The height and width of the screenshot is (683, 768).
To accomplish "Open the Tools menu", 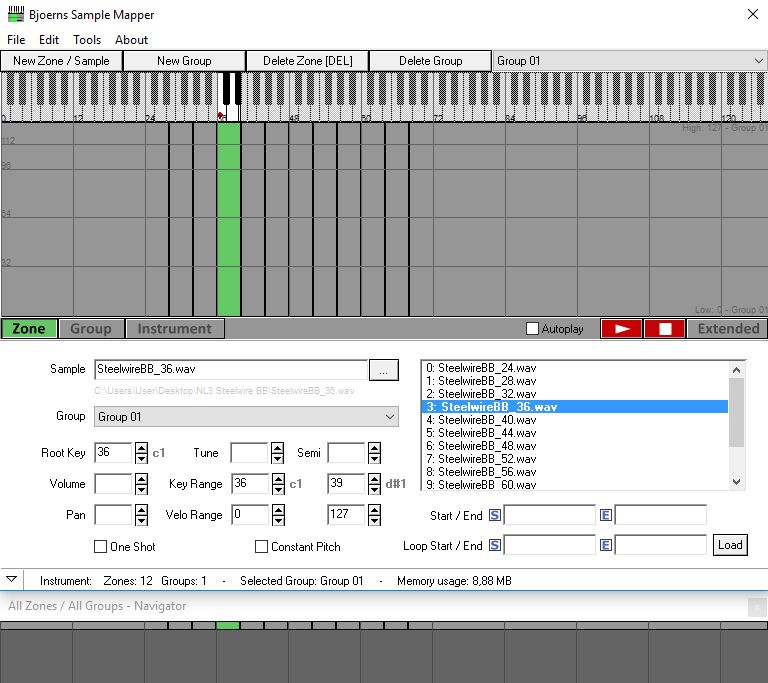I will click(x=87, y=40).
